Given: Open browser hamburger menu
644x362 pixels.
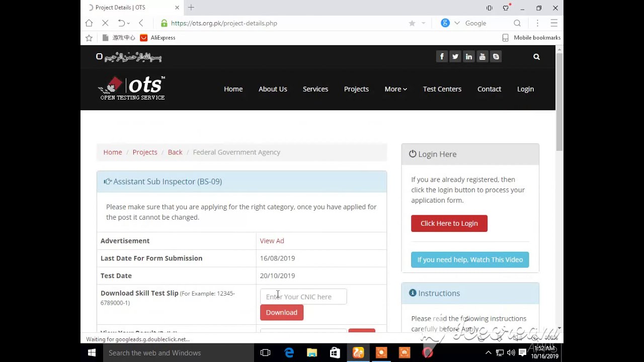Looking at the screenshot, I should point(554,23).
